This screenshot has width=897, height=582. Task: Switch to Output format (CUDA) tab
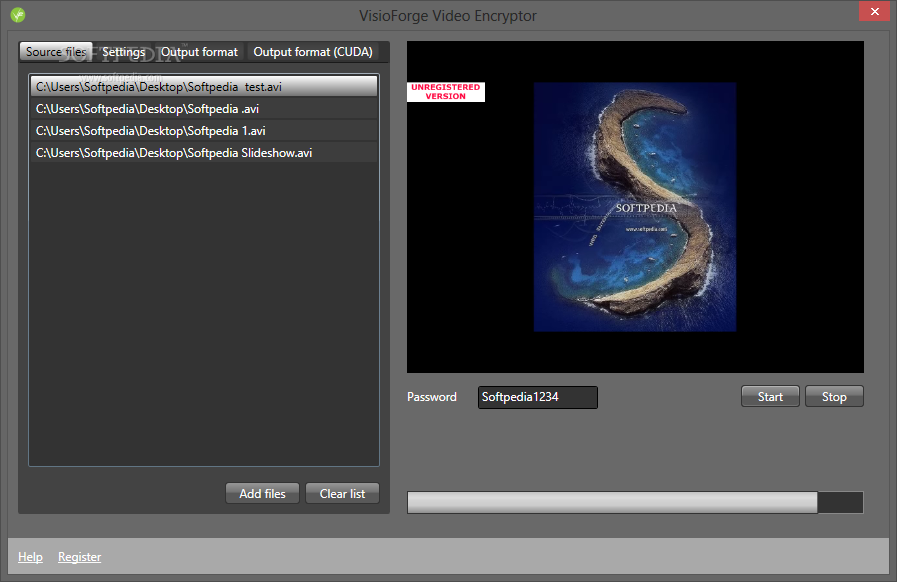coord(313,52)
